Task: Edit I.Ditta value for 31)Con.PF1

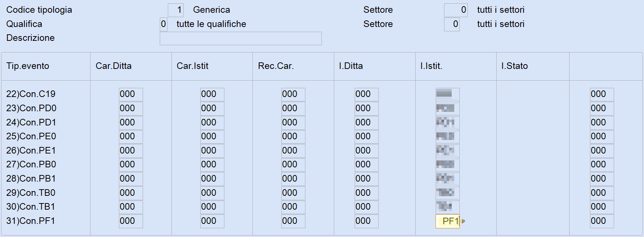Action: [367, 221]
